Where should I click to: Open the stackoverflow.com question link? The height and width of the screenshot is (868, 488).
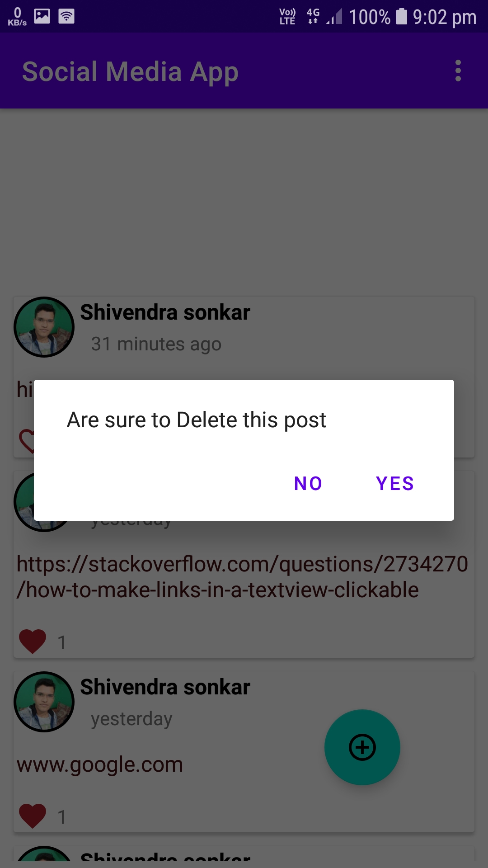[x=242, y=577]
